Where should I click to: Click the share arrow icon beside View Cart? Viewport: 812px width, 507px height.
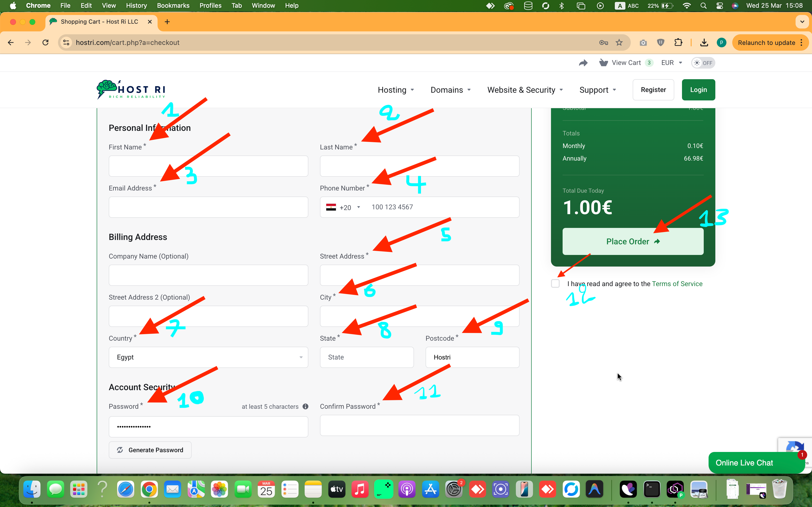[583, 63]
